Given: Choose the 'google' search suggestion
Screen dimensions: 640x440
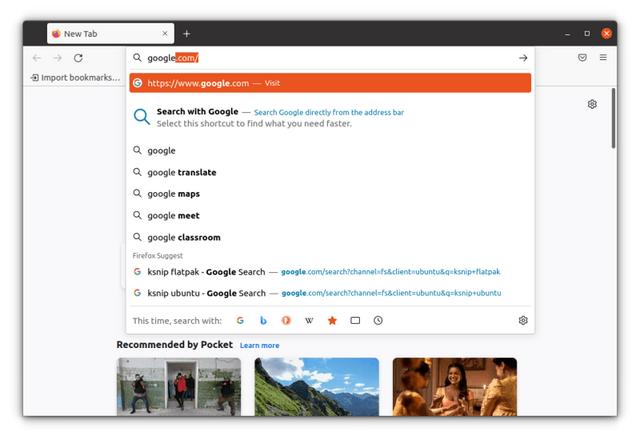Looking at the screenshot, I should point(330,151).
